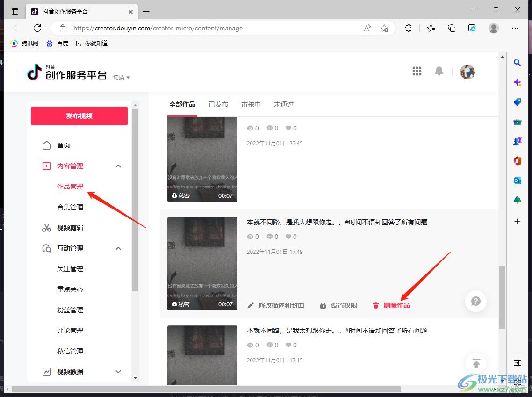The height and width of the screenshot is (397, 532).
Task: Click the browser address bar
Action: 210,28
